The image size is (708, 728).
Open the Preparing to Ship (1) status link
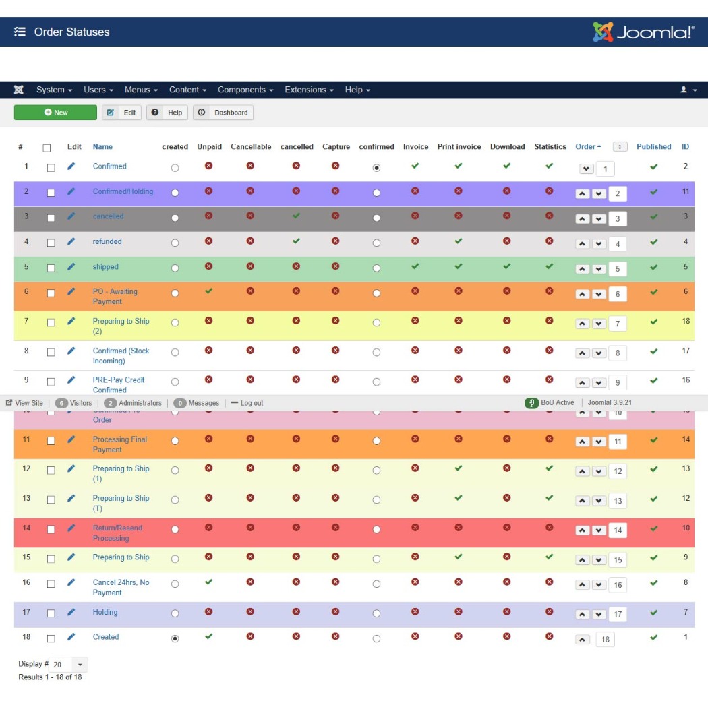(121, 474)
